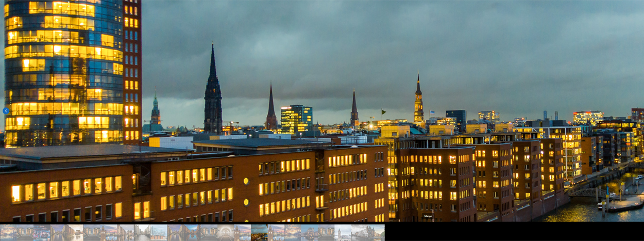Open the white church tower thumbnail
Image resolution: width=644 pixels, height=241 pixels.
[343, 232]
